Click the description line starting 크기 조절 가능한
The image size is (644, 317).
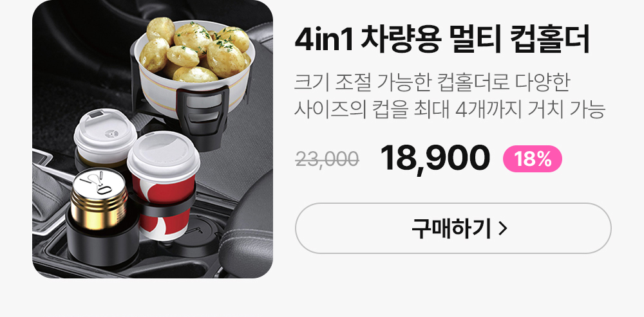(432, 83)
